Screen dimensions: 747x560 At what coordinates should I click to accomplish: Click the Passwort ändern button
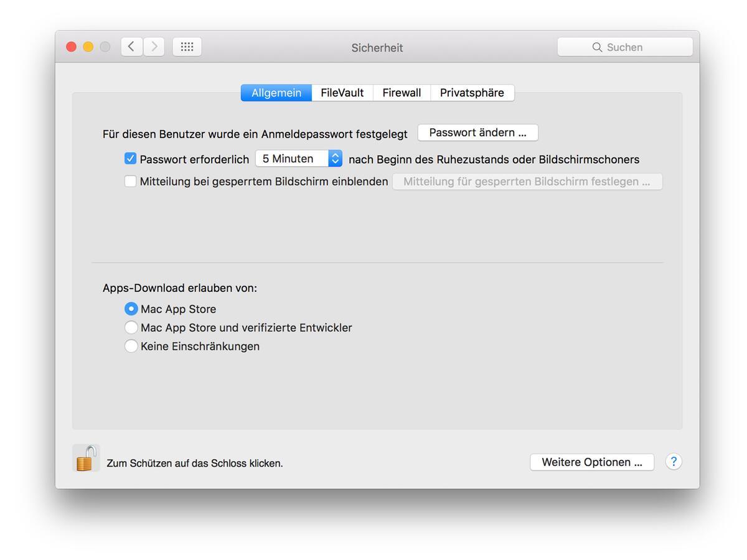[x=478, y=133]
